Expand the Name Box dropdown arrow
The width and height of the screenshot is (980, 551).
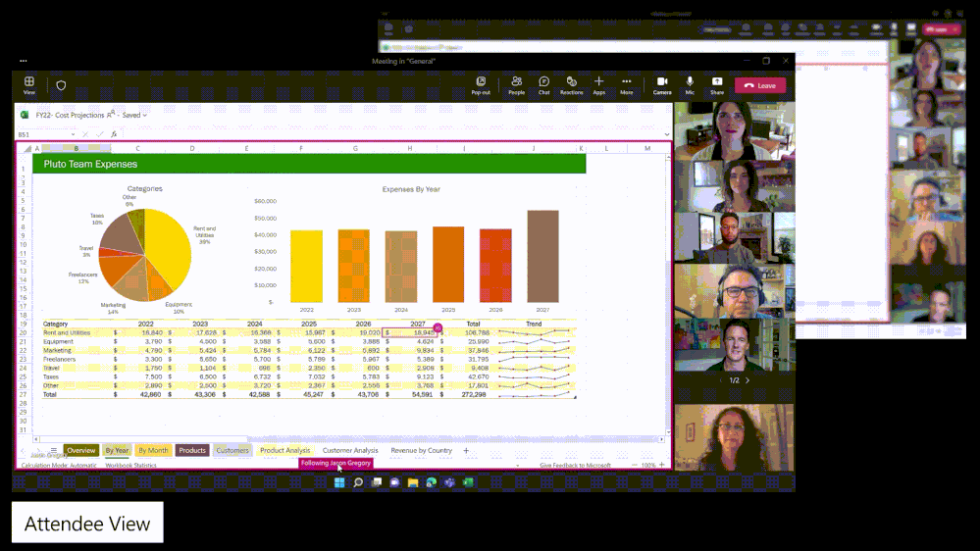(74, 134)
